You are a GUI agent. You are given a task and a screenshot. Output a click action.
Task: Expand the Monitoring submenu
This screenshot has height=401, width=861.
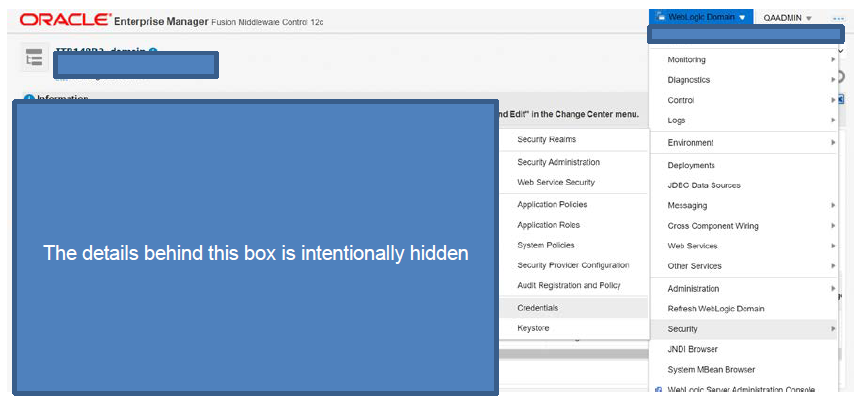743,59
